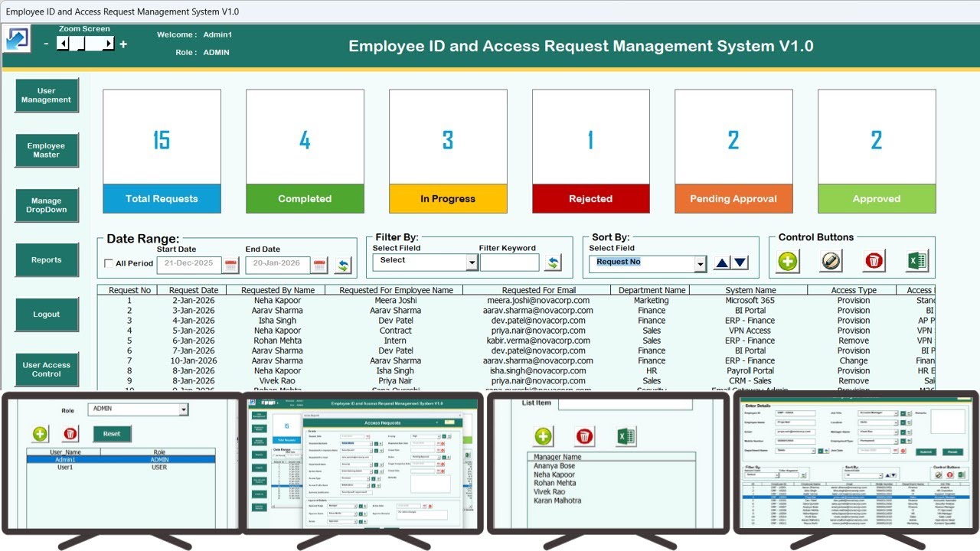
Task: Toggle the All Period checkbox
Action: tap(109, 264)
